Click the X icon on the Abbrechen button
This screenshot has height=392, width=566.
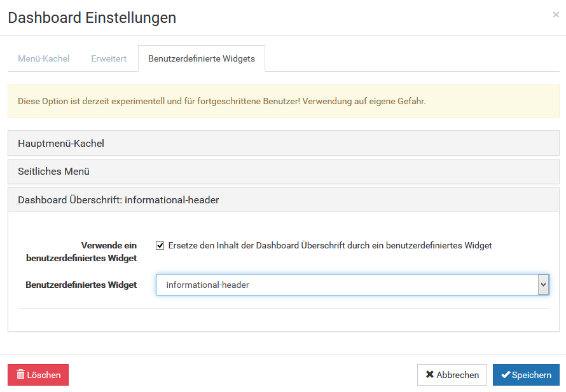430,375
